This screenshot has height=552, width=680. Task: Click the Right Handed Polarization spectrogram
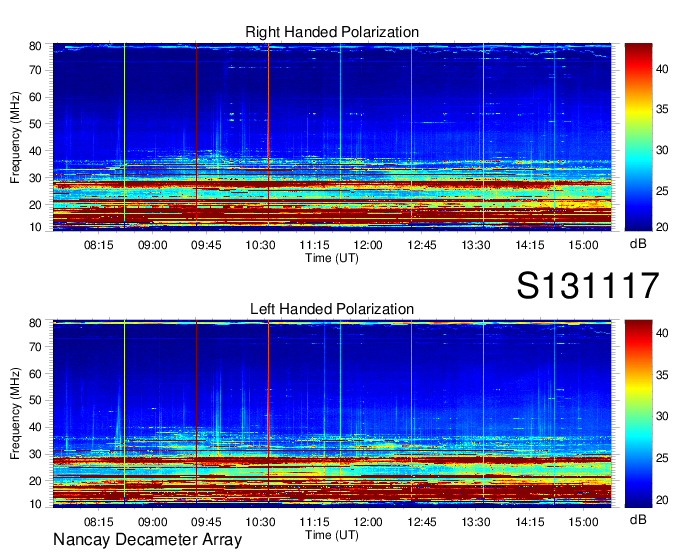pyautogui.click(x=332, y=137)
